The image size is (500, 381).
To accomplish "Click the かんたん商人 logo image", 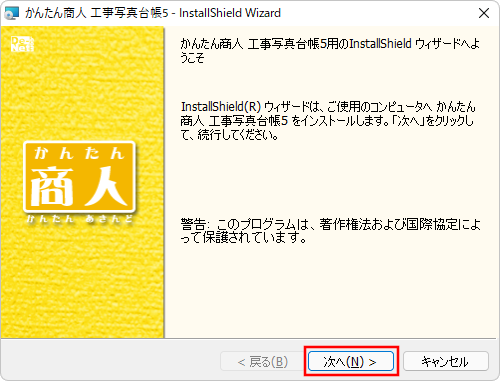I will (79, 183).
